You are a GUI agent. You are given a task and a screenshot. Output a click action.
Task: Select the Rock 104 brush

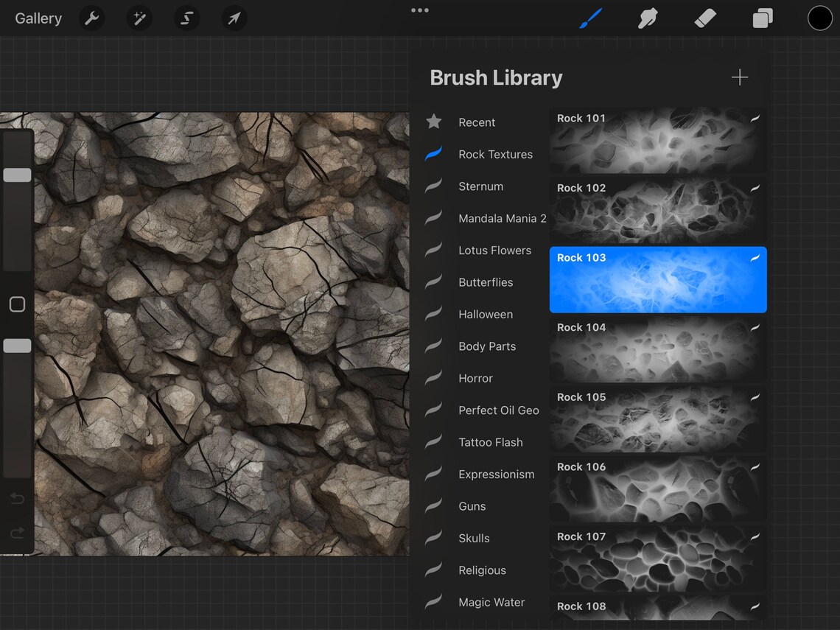[x=658, y=349]
